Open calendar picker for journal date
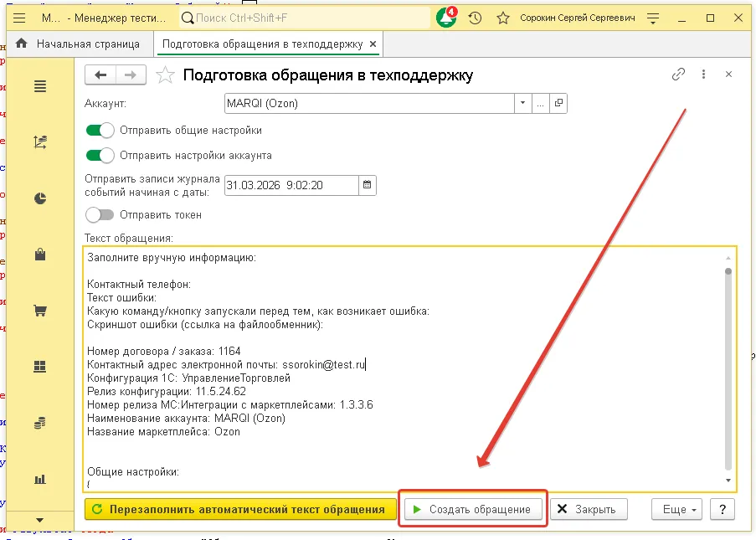This screenshot has width=756, height=540. (x=368, y=185)
